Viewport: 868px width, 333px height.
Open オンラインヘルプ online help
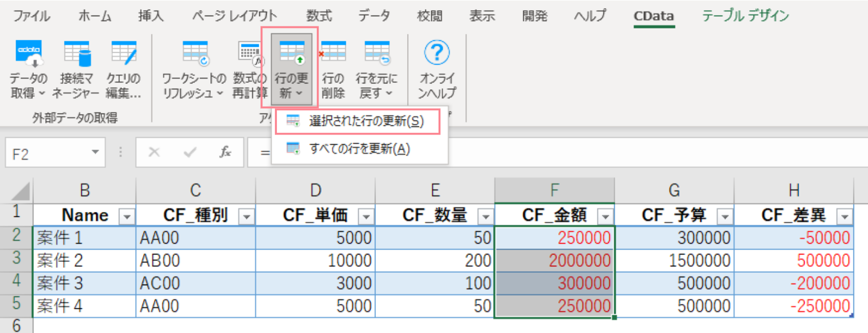click(437, 69)
